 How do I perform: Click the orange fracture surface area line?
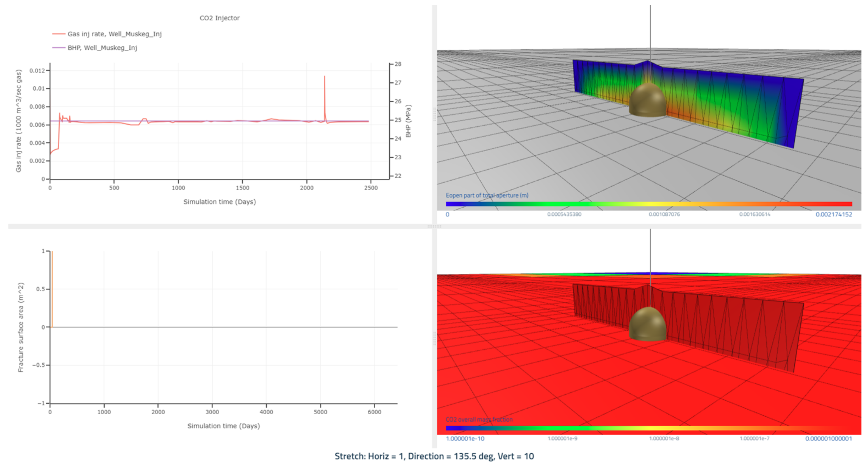coord(52,289)
